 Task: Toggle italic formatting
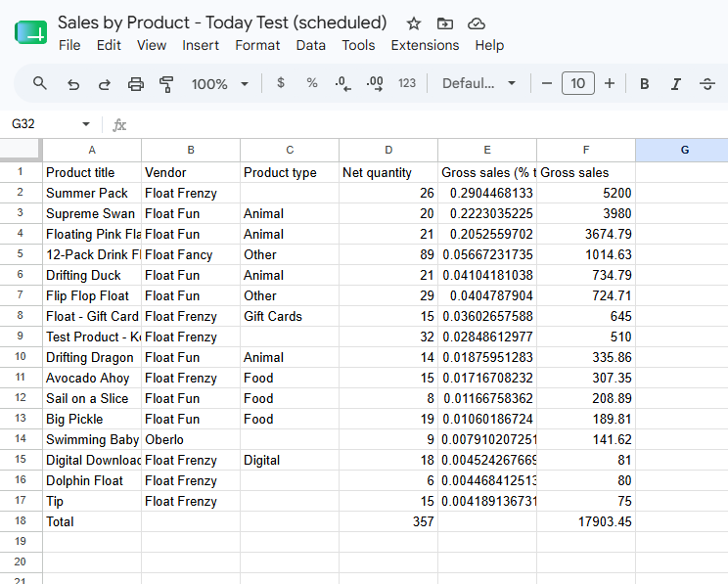(x=676, y=84)
